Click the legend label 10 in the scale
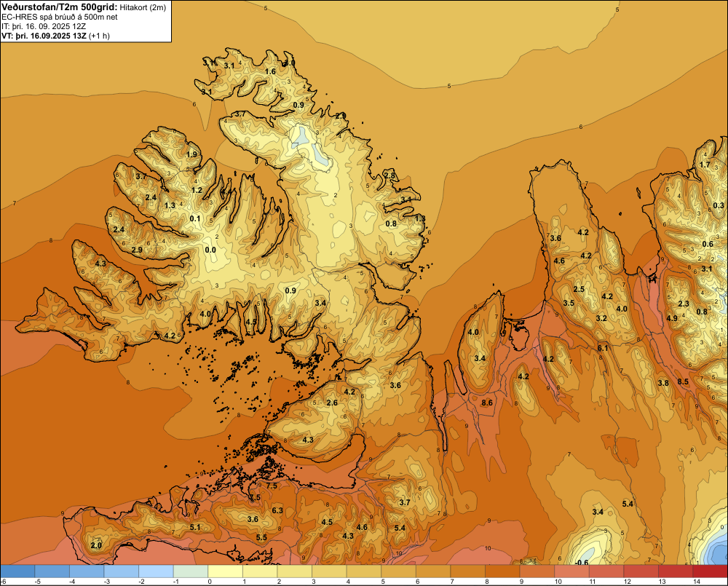The height and width of the screenshot is (586, 728). pyautogui.click(x=558, y=582)
